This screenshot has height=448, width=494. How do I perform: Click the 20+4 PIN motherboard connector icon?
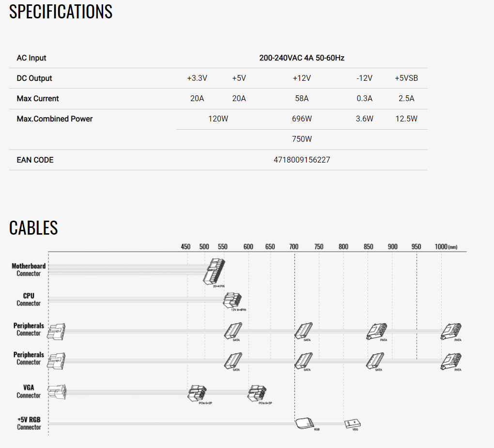pyautogui.click(x=214, y=271)
